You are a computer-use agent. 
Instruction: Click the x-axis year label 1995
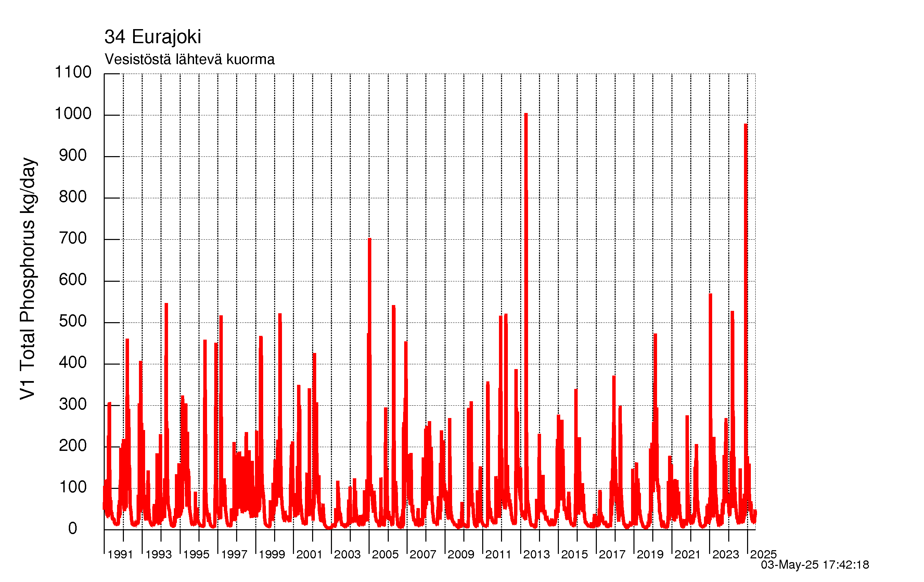click(x=196, y=554)
